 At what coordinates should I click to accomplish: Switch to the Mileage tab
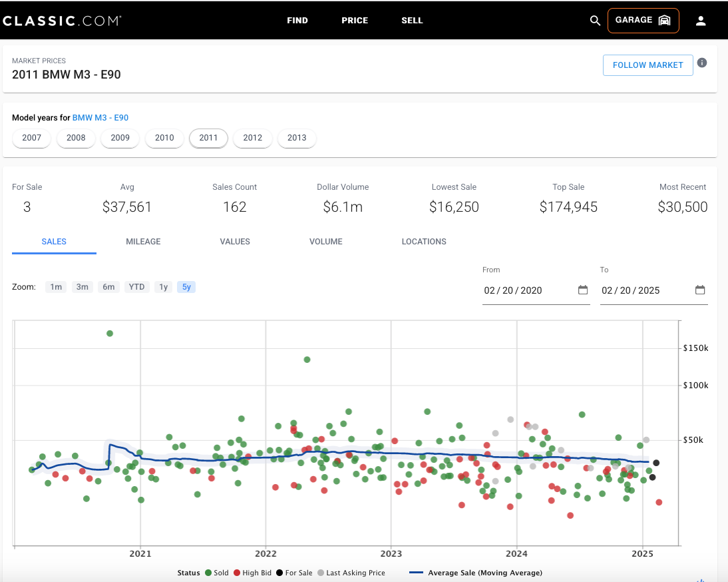143,242
